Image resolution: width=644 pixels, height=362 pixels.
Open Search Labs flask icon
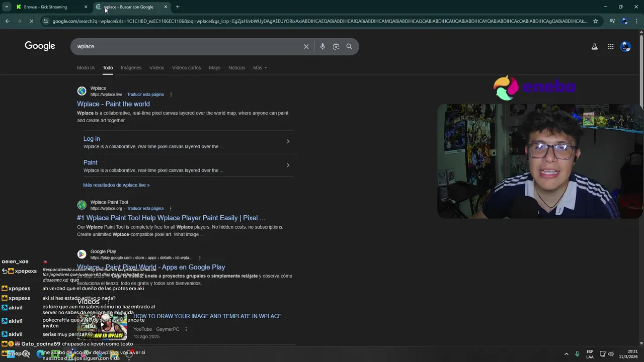tap(594, 46)
